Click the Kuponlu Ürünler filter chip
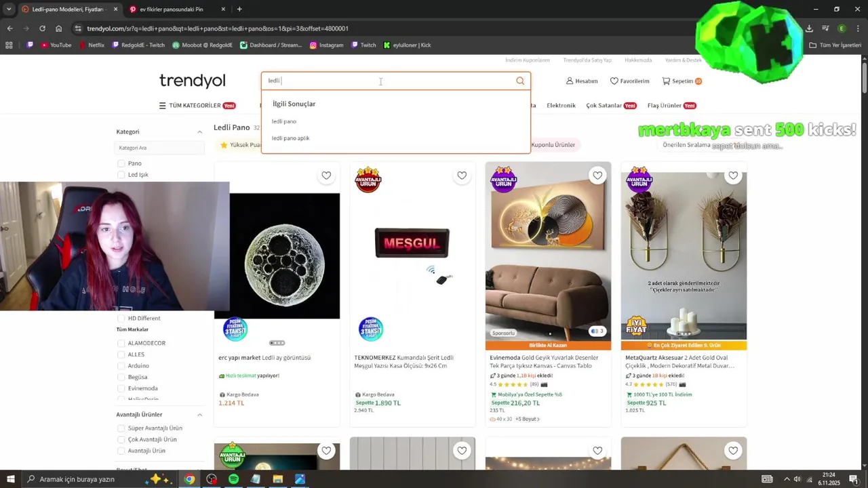This screenshot has width=868, height=488. (x=553, y=145)
